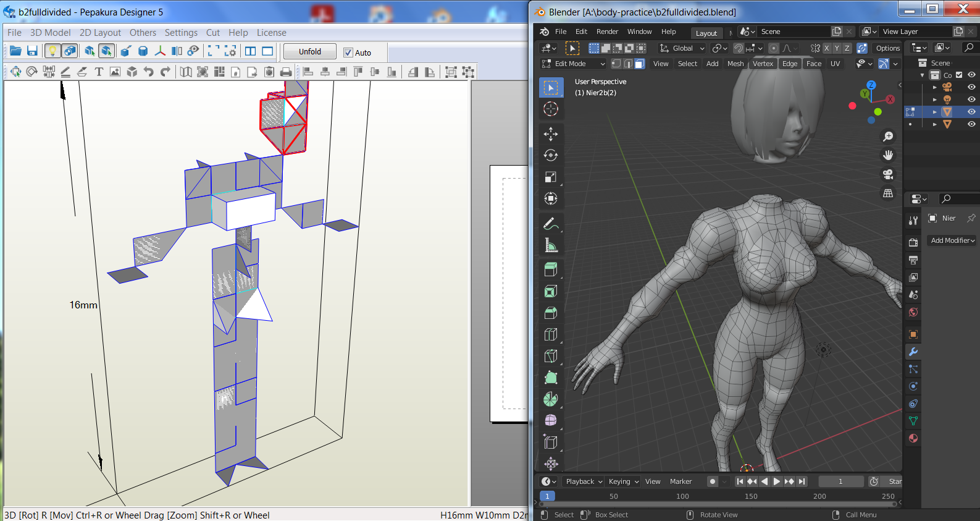
Task: Click the timeline horizontal scrollbar in Blender
Action: (x=719, y=504)
